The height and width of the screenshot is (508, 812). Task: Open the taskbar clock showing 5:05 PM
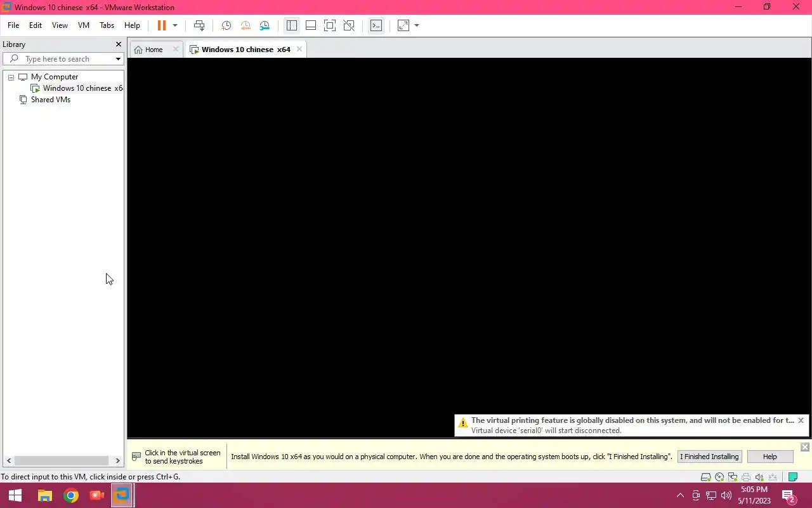(754, 495)
